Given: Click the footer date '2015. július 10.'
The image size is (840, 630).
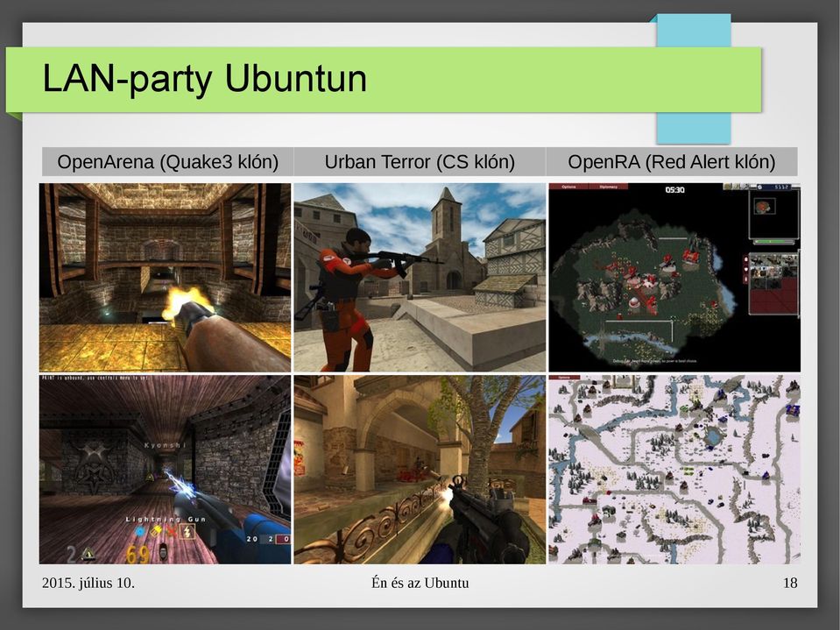Looking at the screenshot, I should 88,583.
